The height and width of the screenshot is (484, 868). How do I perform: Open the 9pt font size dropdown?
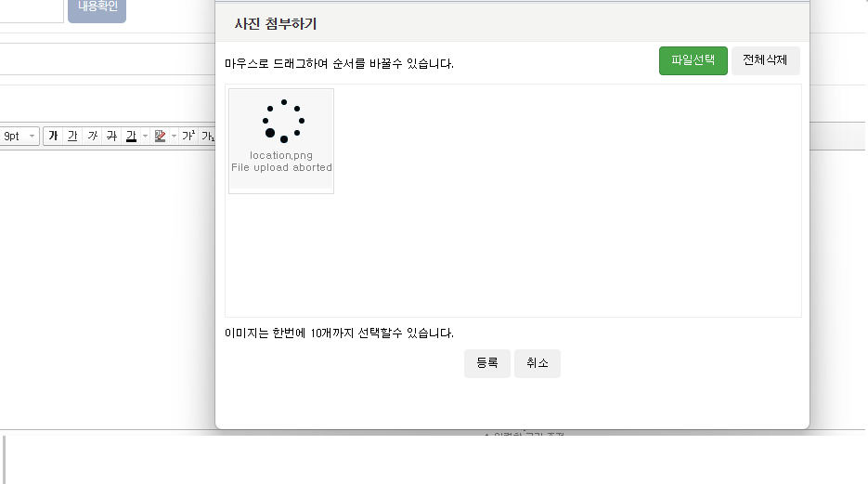pos(19,137)
